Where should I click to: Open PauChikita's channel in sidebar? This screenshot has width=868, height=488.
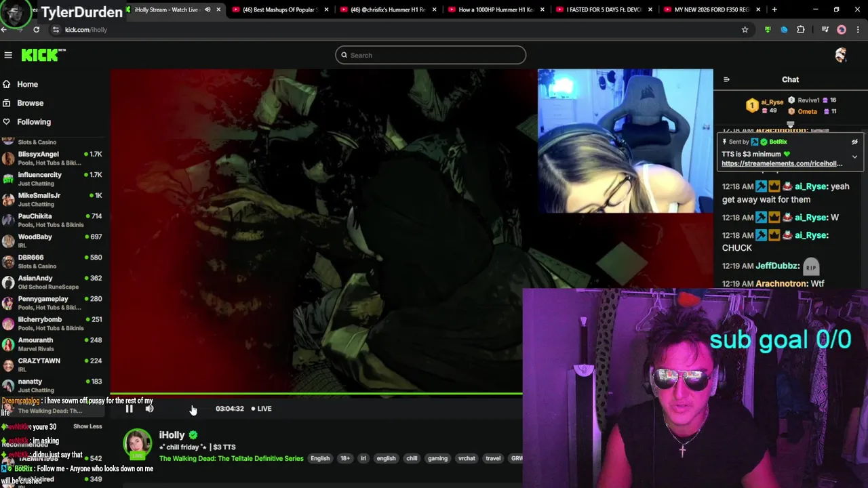[x=52, y=220]
